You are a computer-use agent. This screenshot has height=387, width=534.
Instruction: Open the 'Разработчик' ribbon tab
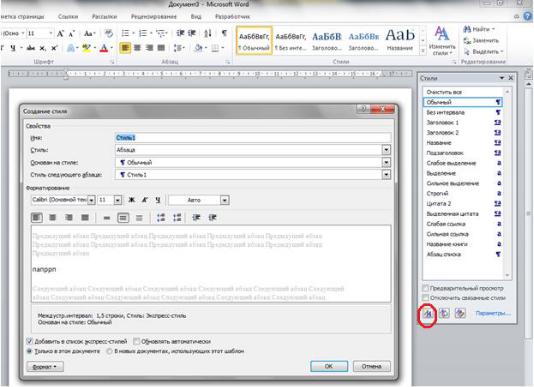[x=233, y=16]
